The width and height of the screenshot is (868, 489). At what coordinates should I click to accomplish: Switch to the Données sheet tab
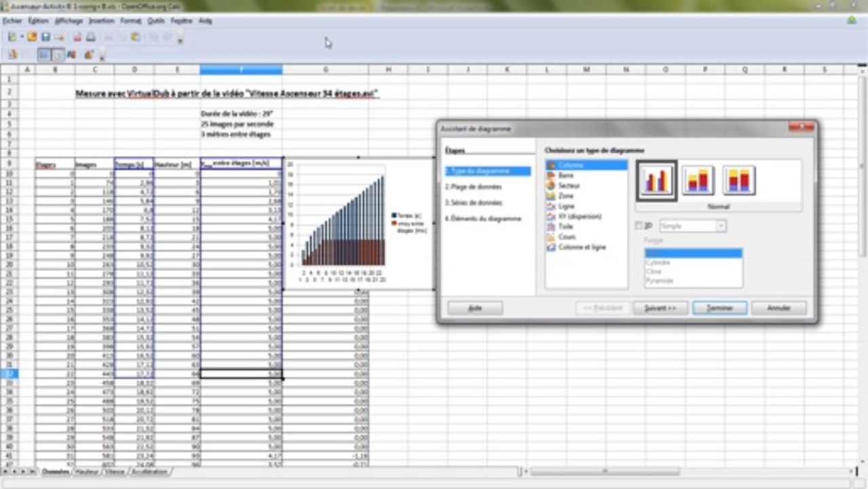tap(55, 471)
